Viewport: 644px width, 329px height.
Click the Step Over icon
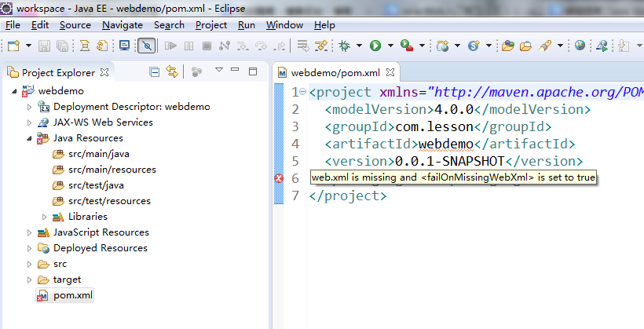(261, 46)
